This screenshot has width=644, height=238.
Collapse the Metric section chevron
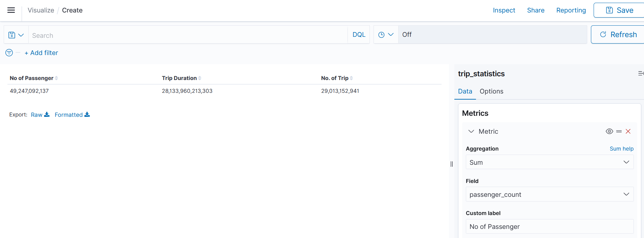point(471,131)
